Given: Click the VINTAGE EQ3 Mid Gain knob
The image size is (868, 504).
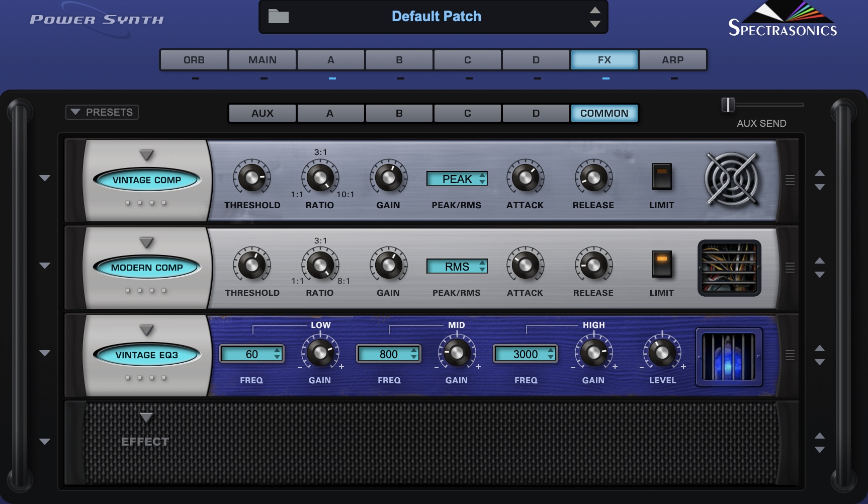Looking at the screenshot, I should click(457, 353).
